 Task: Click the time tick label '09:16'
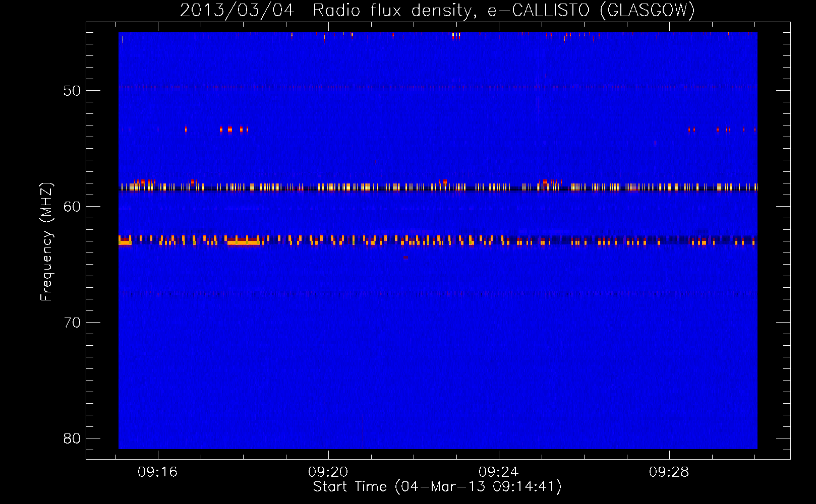pos(158,472)
